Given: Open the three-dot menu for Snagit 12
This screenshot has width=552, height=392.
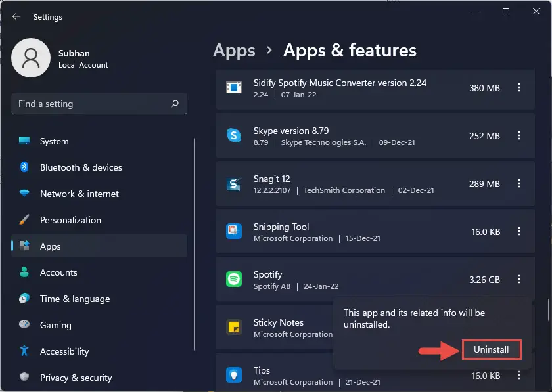Looking at the screenshot, I should tap(519, 183).
